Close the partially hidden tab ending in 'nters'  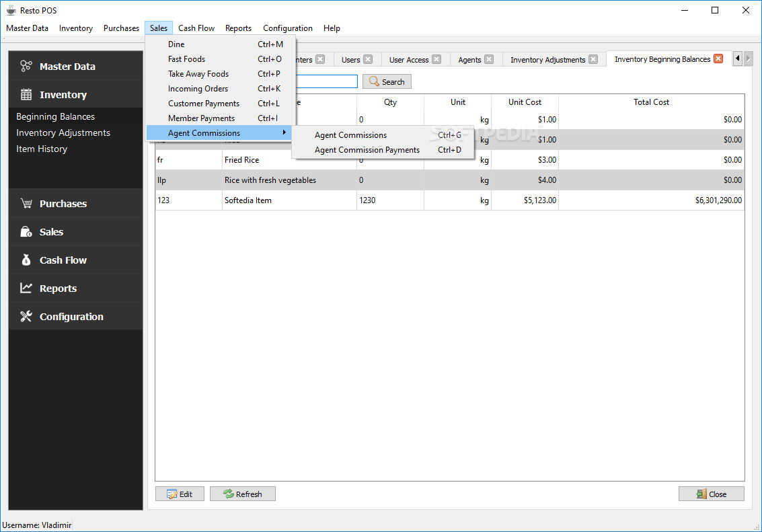[320, 59]
